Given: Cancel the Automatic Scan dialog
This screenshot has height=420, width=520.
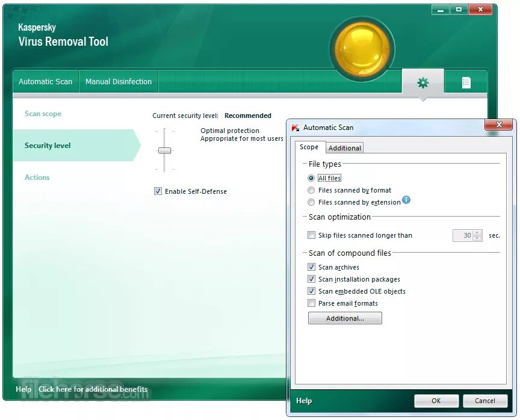Looking at the screenshot, I should (485, 401).
